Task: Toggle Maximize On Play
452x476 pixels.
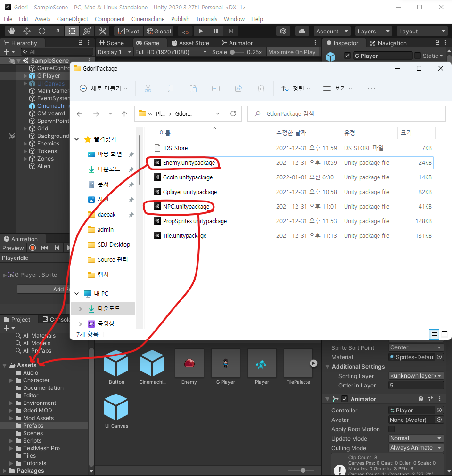Action: 292,52
